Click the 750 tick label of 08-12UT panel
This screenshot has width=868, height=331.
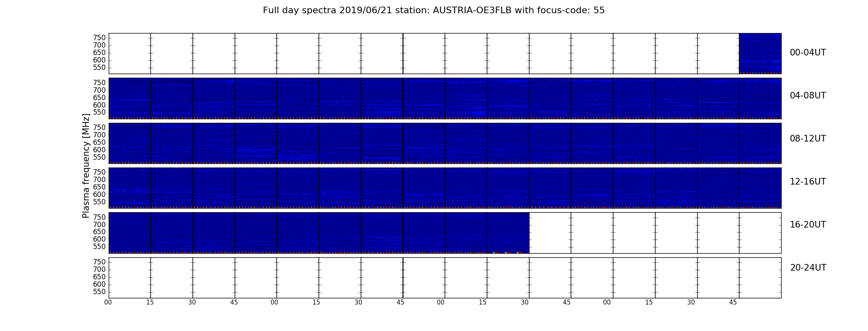click(99, 127)
